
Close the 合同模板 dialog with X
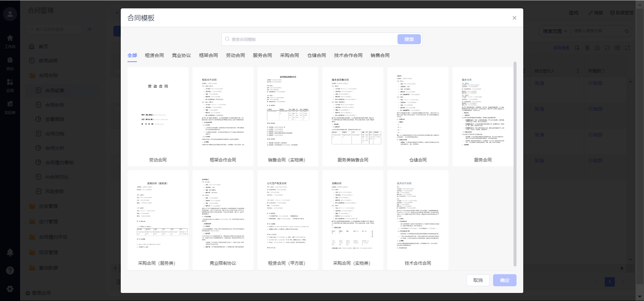(x=514, y=18)
